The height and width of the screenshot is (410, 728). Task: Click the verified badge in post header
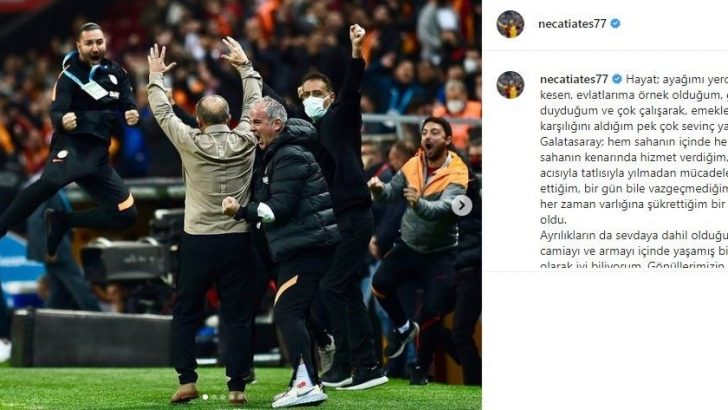[615, 23]
